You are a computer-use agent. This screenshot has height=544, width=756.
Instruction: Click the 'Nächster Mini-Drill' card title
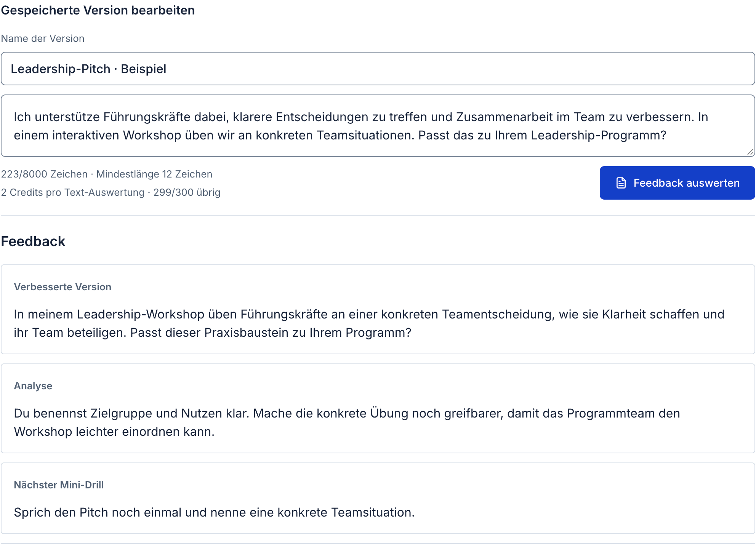point(59,485)
